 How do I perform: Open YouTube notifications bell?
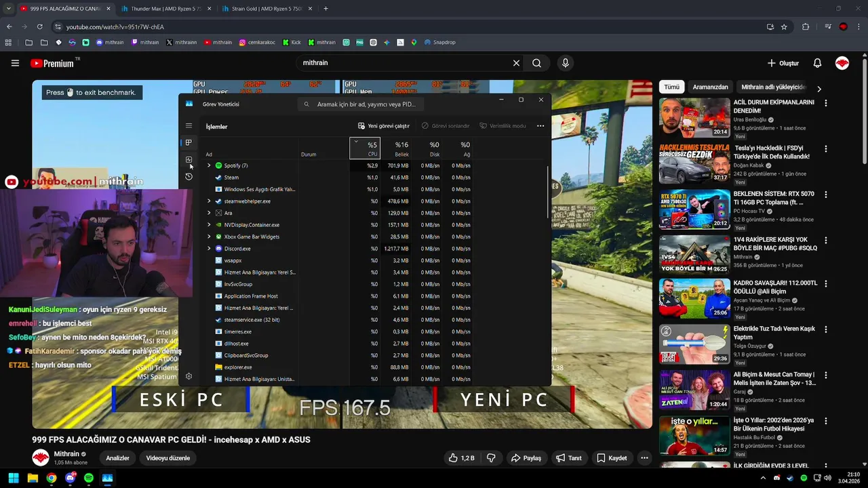pos(817,63)
